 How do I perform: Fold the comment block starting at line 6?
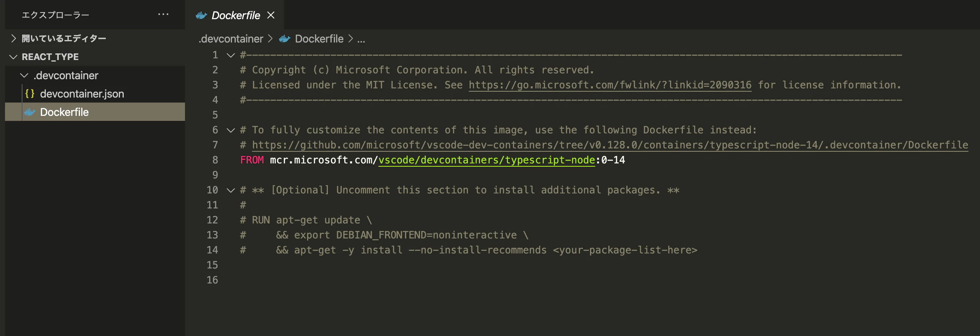point(230,130)
